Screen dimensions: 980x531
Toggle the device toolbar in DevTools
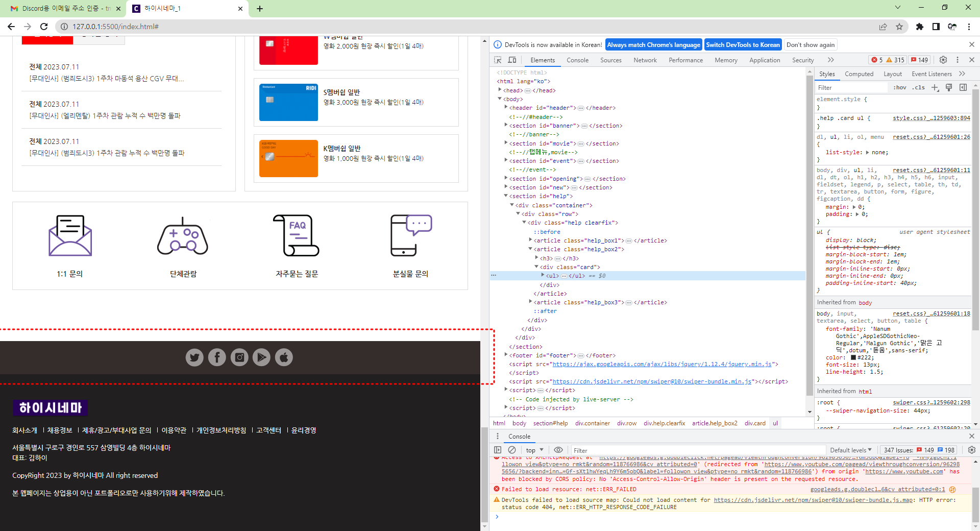coord(512,60)
